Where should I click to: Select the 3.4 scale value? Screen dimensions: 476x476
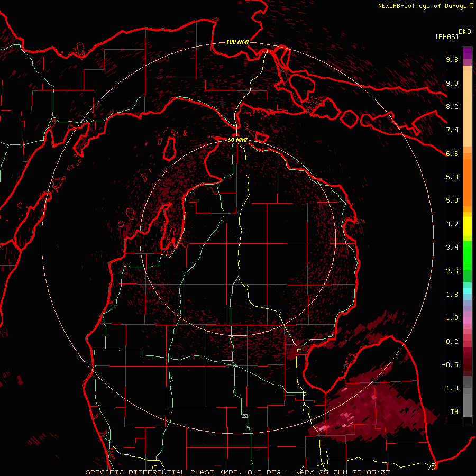[452, 248]
